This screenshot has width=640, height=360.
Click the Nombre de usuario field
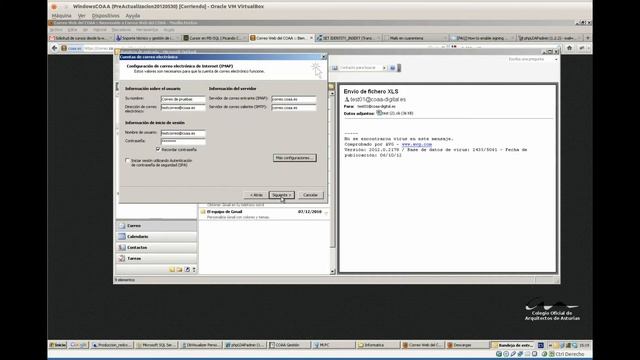(183, 133)
